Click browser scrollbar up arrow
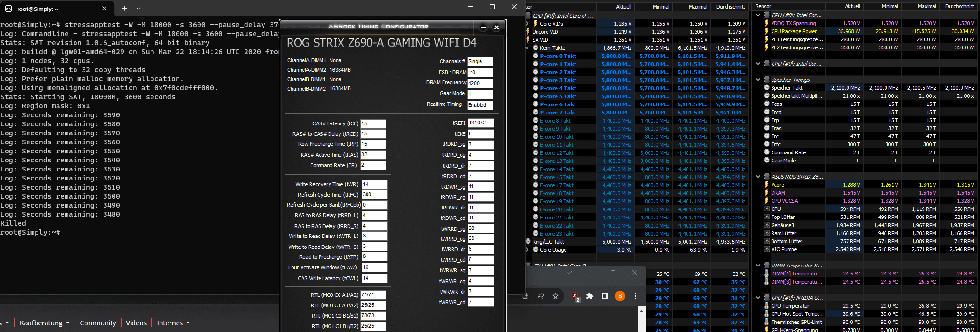This screenshot has width=980, height=332. click(642, 311)
